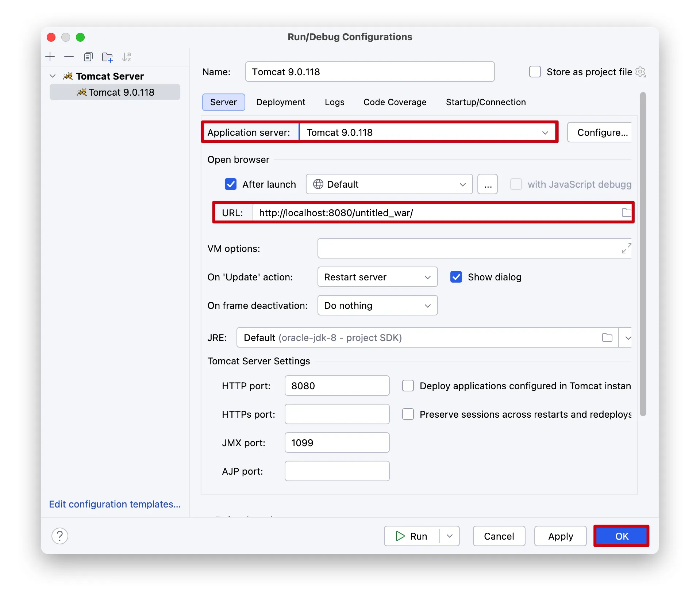
Task: Browse for JRE using the folder icon
Action: pos(607,338)
